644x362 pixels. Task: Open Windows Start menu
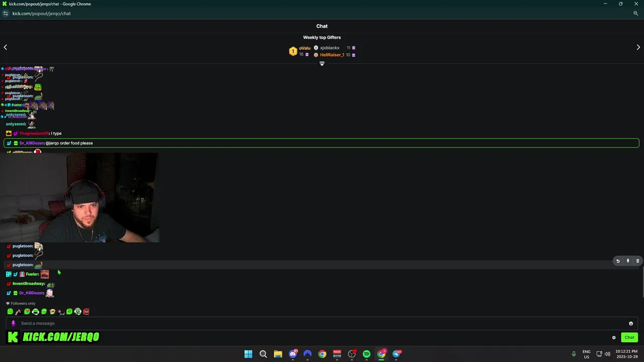click(x=249, y=354)
